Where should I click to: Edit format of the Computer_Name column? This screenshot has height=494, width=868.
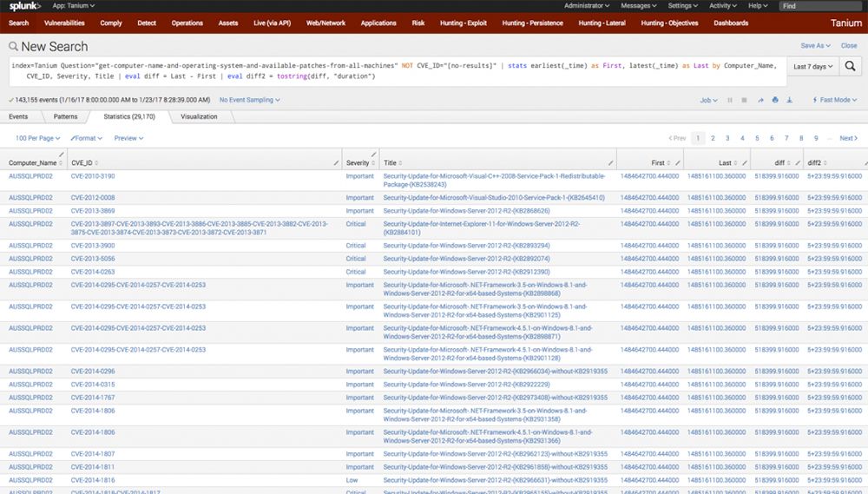[x=62, y=154]
